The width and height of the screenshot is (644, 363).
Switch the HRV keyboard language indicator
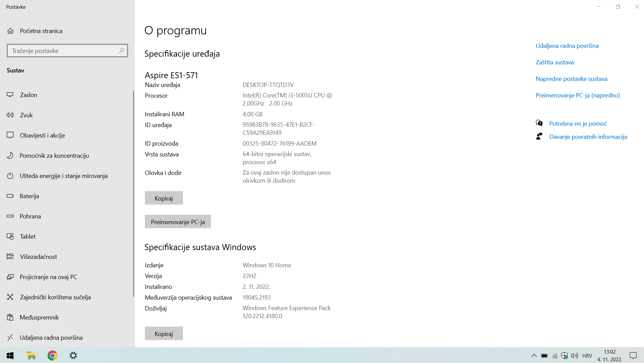(x=587, y=356)
